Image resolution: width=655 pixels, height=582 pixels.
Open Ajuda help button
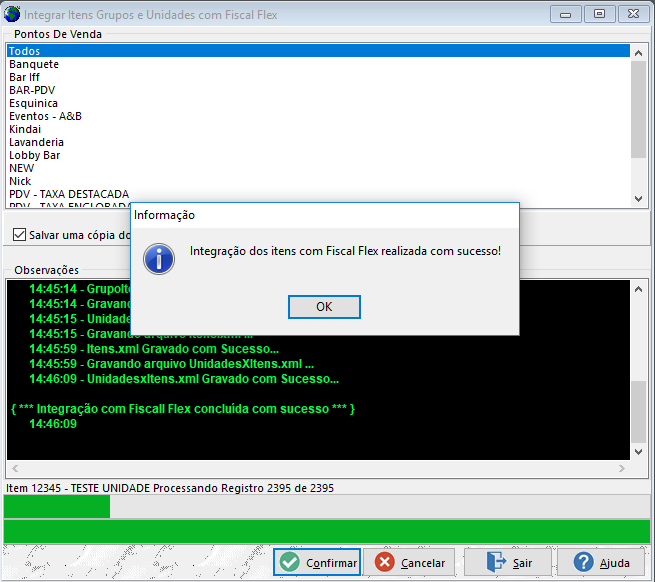pos(601,562)
